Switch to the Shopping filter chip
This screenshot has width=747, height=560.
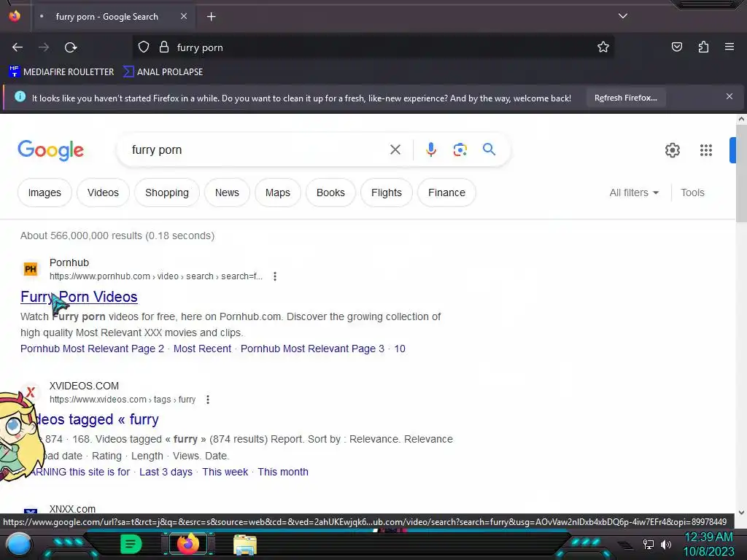[167, 192]
